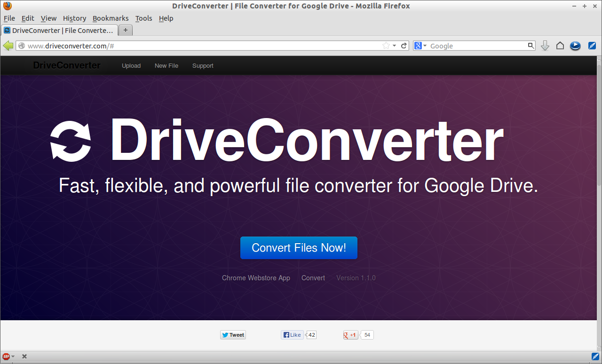Click the Google plus count 54

(x=367, y=335)
